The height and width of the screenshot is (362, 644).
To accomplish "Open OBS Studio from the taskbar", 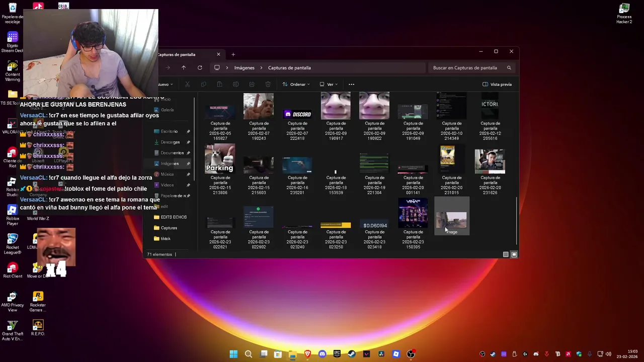I will [411, 354].
